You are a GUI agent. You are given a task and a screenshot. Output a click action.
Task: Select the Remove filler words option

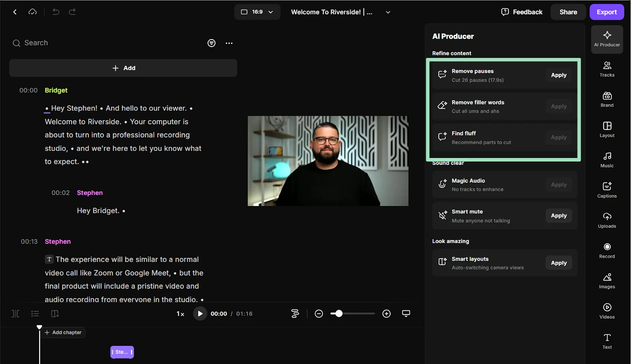click(505, 106)
